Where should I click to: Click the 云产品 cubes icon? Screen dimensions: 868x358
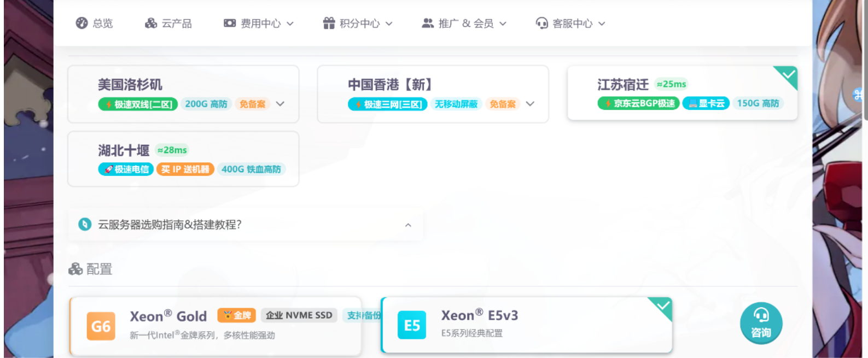pos(151,23)
